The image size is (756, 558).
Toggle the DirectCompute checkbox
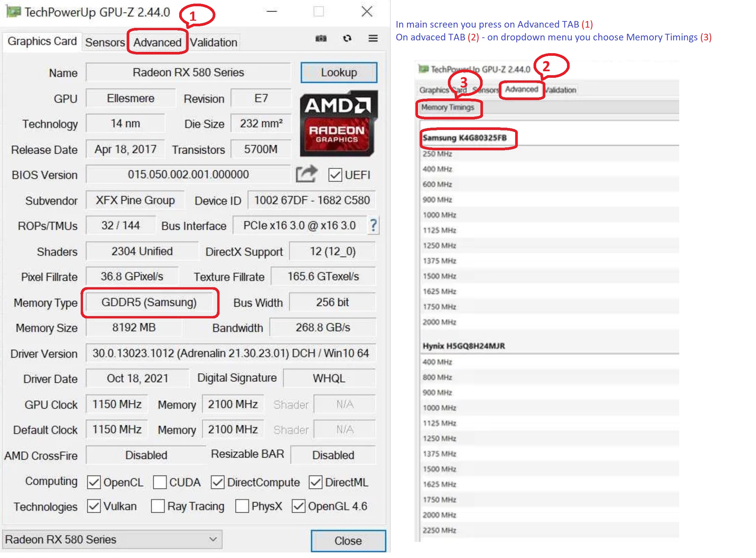pos(218,483)
